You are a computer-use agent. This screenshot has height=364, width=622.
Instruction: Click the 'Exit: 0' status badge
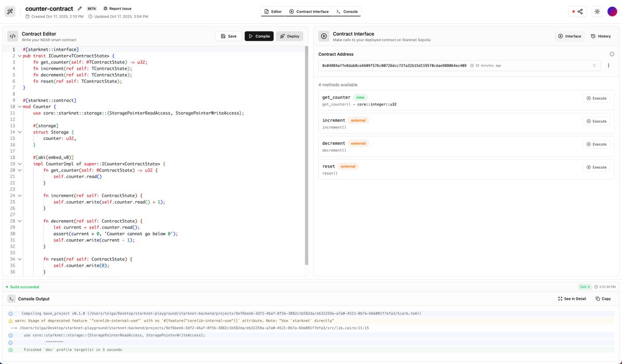click(585, 287)
